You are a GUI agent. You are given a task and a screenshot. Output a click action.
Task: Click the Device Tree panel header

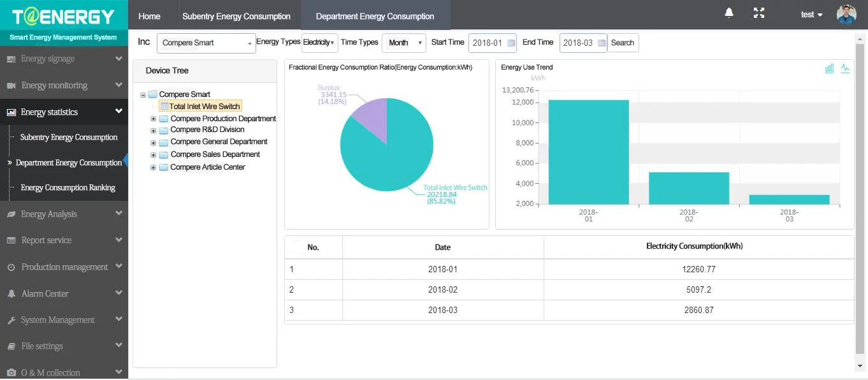coord(205,71)
